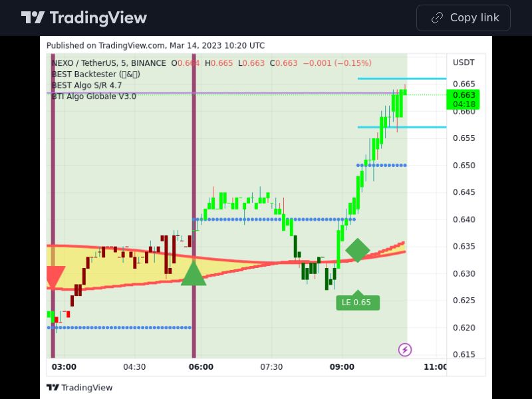Click the purple lightning bolt icon
The height and width of the screenshot is (399, 532).
405,350
